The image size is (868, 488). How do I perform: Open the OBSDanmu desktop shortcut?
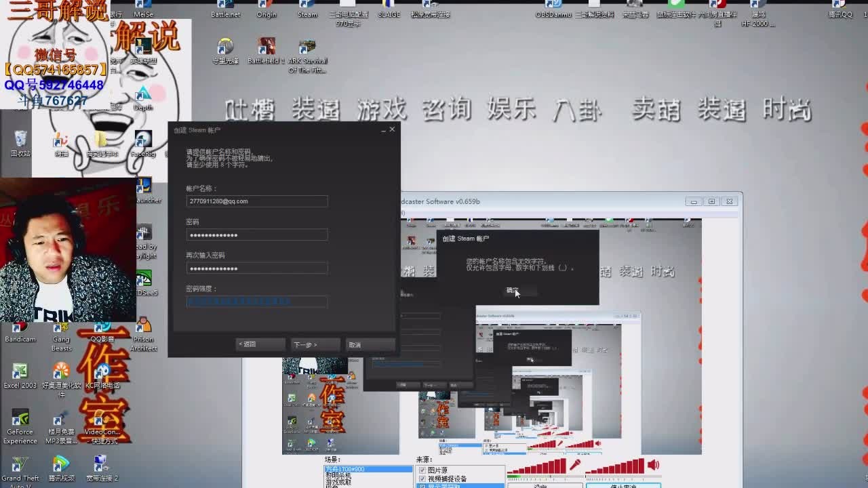click(553, 9)
